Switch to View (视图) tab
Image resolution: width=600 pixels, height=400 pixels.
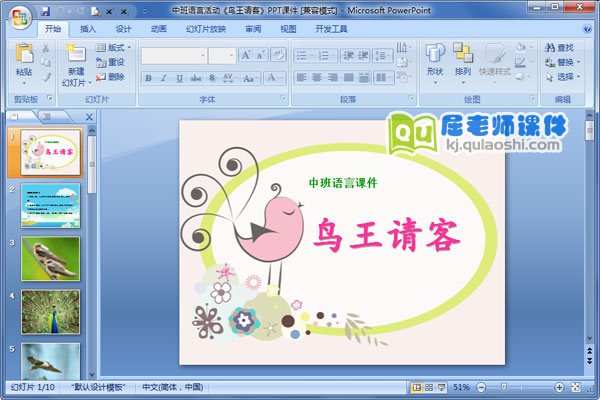tap(288, 29)
